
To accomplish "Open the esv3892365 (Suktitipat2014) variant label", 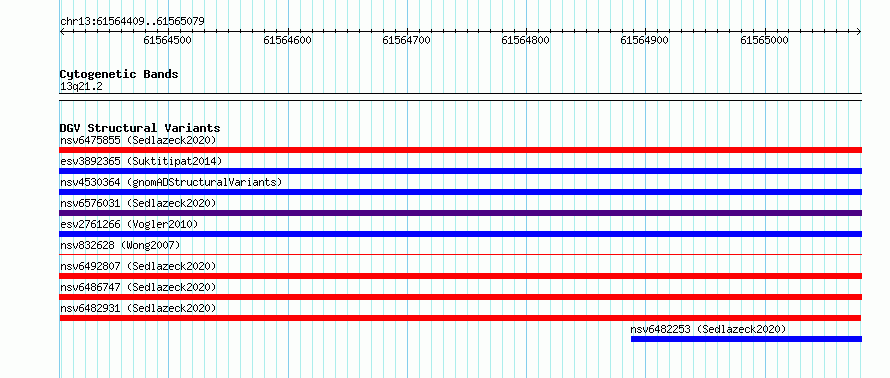I will coord(141,161).
